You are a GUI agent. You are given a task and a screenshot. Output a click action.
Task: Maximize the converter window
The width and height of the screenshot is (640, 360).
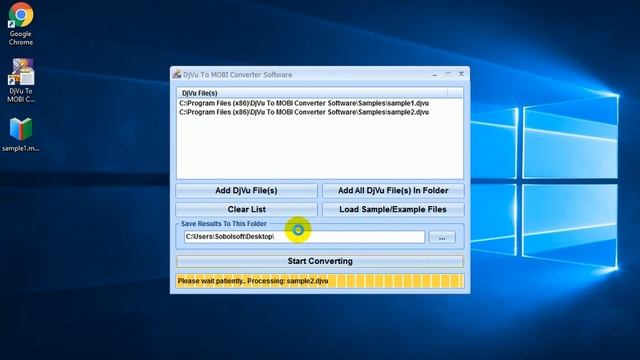(x=448, y=74)
